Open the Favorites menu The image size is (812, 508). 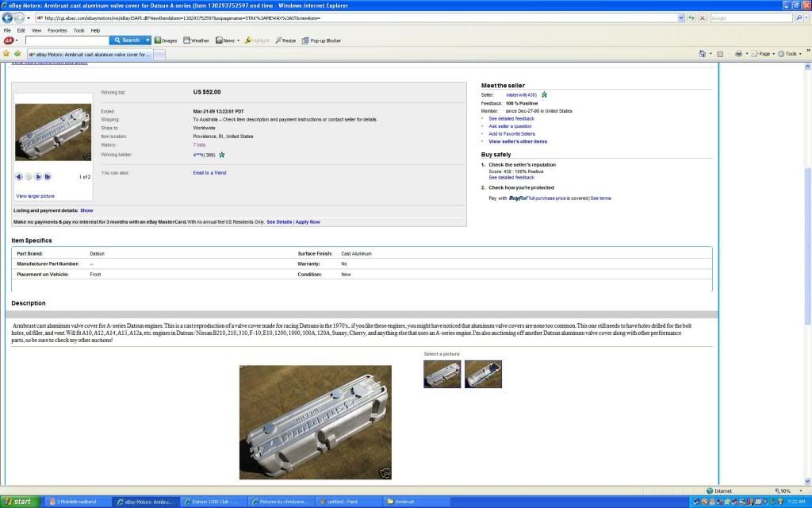57,30
